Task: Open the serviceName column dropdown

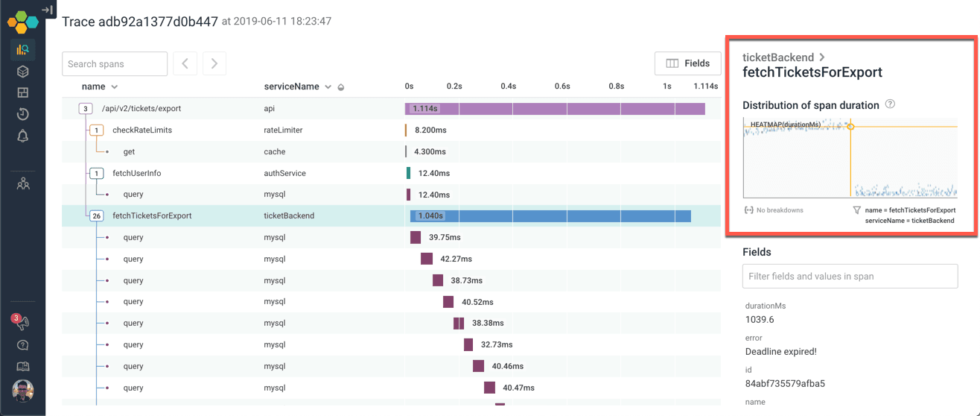Action: [328, 87]
